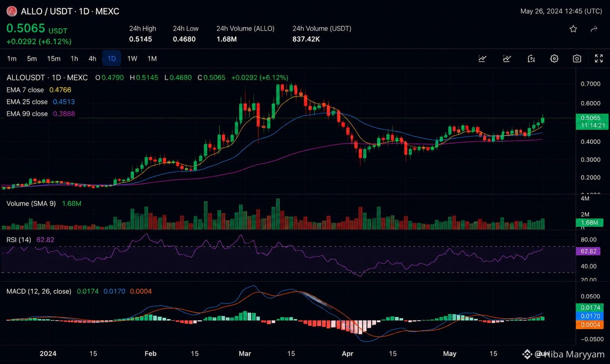610x364 pixels.
Task: Click the green 0.0174 MACD axis tag
Action: point(590,308)
